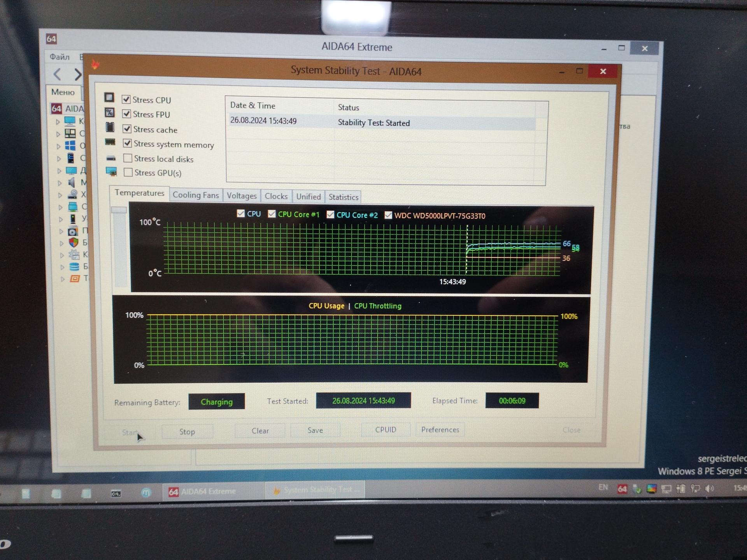Click the Stress system memory RAM icon
747x560 pixels.
coord(110,142)
